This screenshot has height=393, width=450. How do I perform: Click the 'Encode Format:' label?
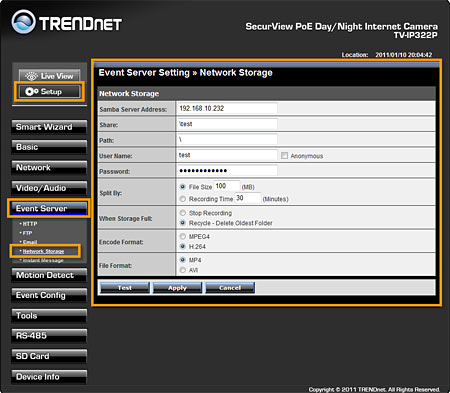121,242
